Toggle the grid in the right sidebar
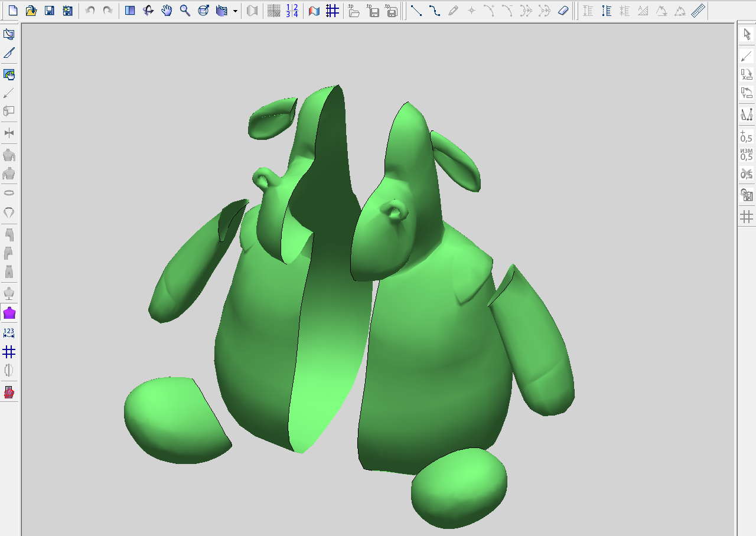 point(747,217)
